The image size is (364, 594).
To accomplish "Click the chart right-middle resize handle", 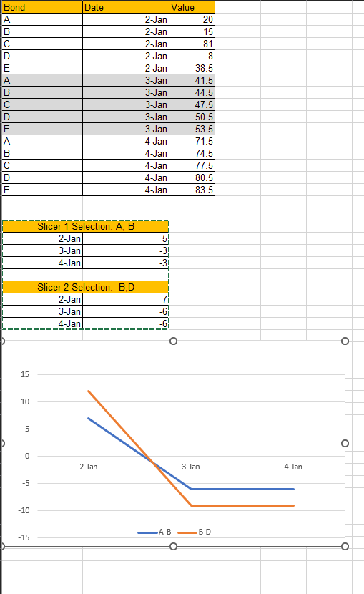I will 345,443.
